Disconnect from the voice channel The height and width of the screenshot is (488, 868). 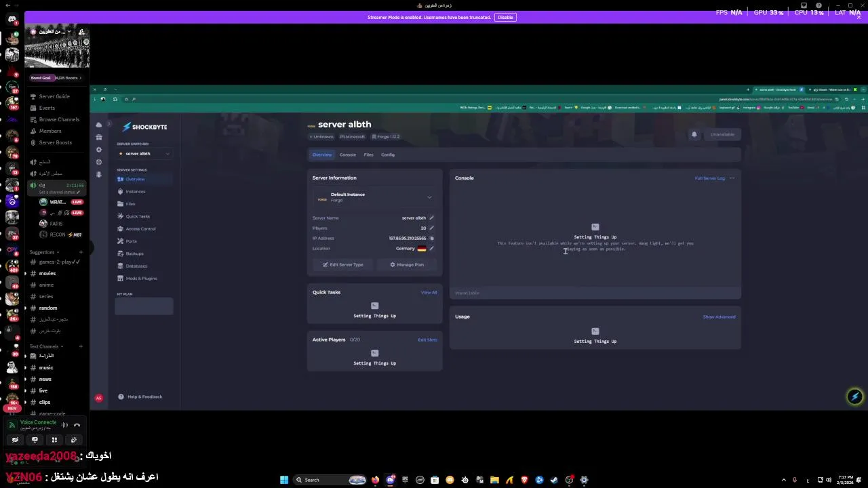pos(77,425)
